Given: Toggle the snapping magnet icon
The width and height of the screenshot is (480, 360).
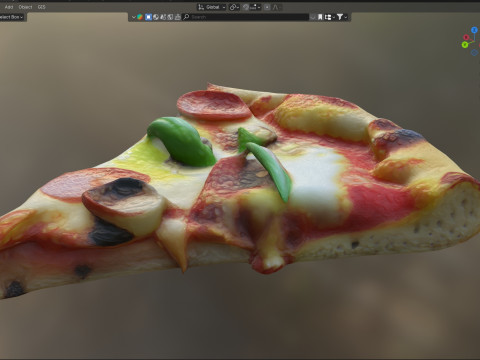Looking at the screenshot, I should click(246, 7).
